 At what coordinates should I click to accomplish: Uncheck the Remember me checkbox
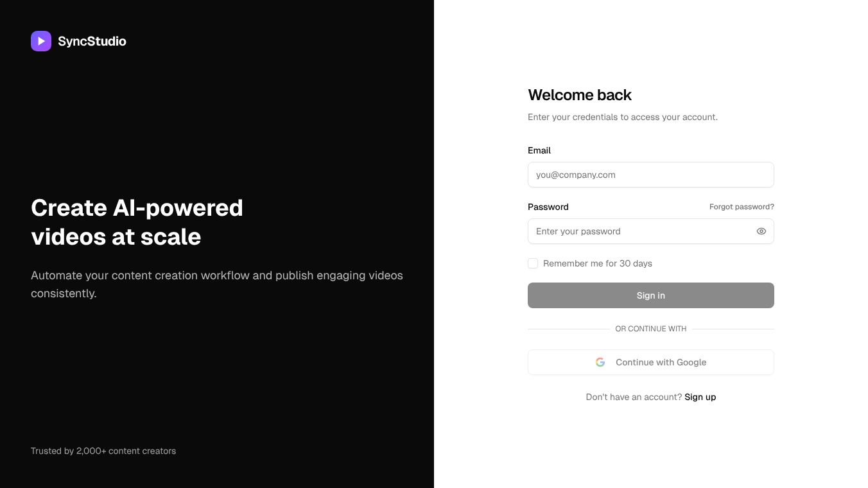533,263
